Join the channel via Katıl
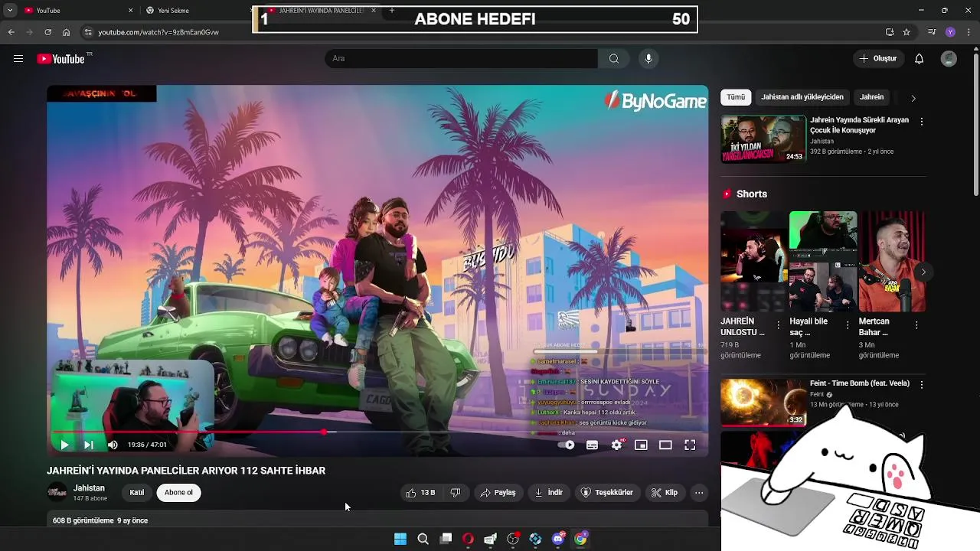980x551 pixels. (136, 493)
